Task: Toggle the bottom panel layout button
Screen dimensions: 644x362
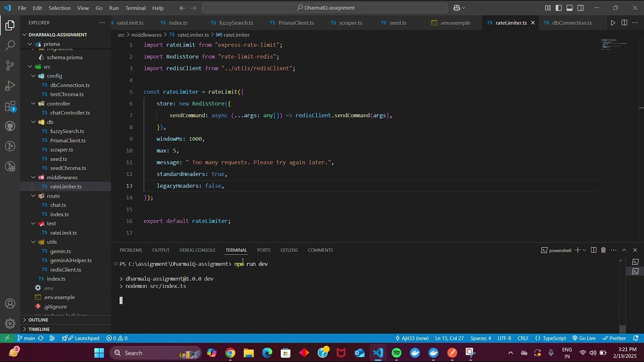Action: point(570,8)
